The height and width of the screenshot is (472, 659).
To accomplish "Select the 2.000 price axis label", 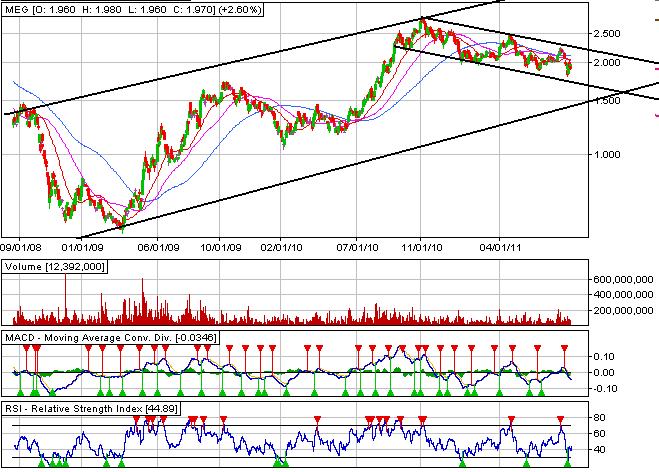I will click(x=606, y=63).
